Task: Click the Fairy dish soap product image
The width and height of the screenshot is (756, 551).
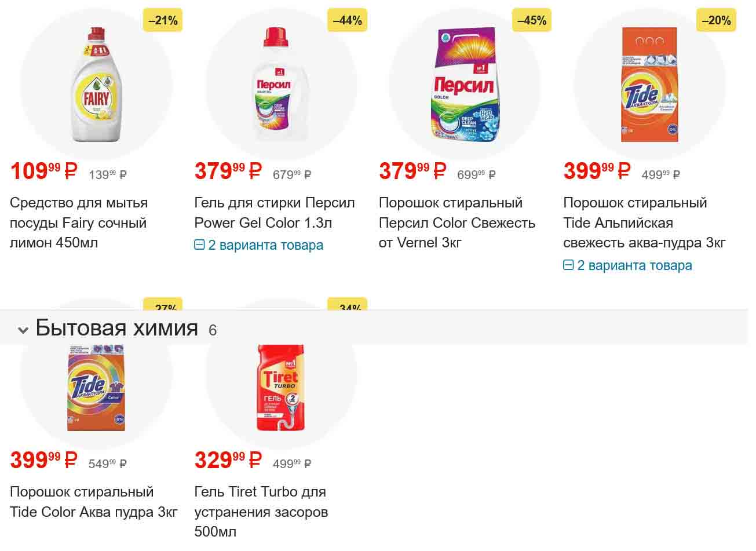Action: click(96, 85)
